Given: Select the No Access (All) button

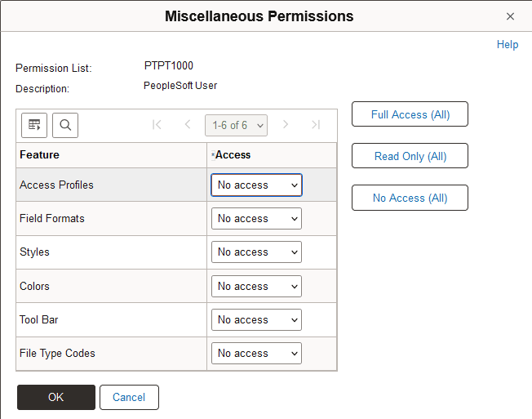Looking at the screenshot, I should 410,198.
